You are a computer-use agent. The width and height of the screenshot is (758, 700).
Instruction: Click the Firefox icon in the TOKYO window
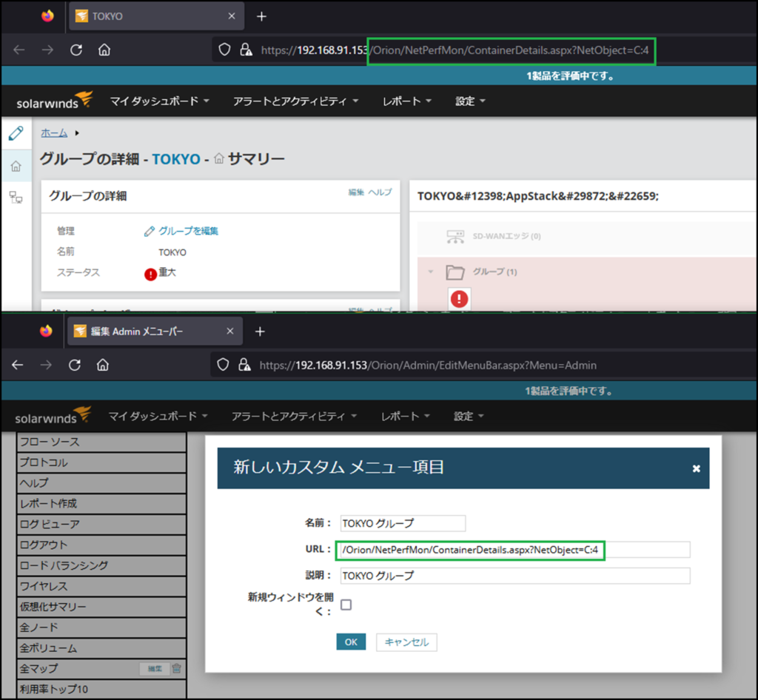[47, 16]
